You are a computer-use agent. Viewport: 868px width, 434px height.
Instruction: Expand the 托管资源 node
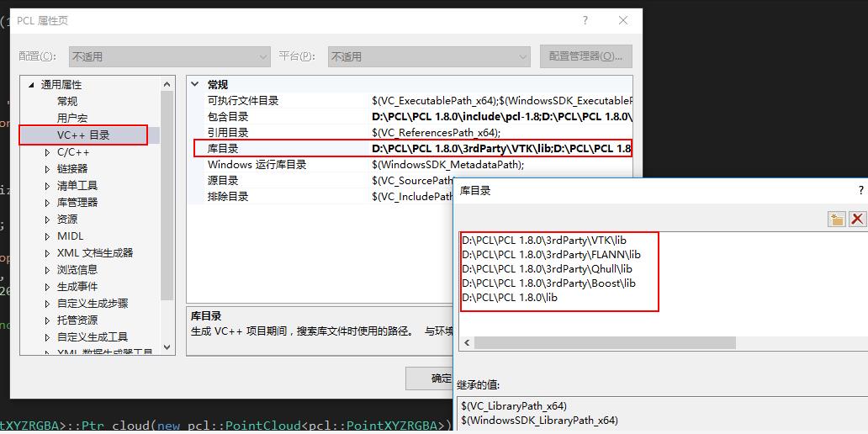[x=47, y=320]
